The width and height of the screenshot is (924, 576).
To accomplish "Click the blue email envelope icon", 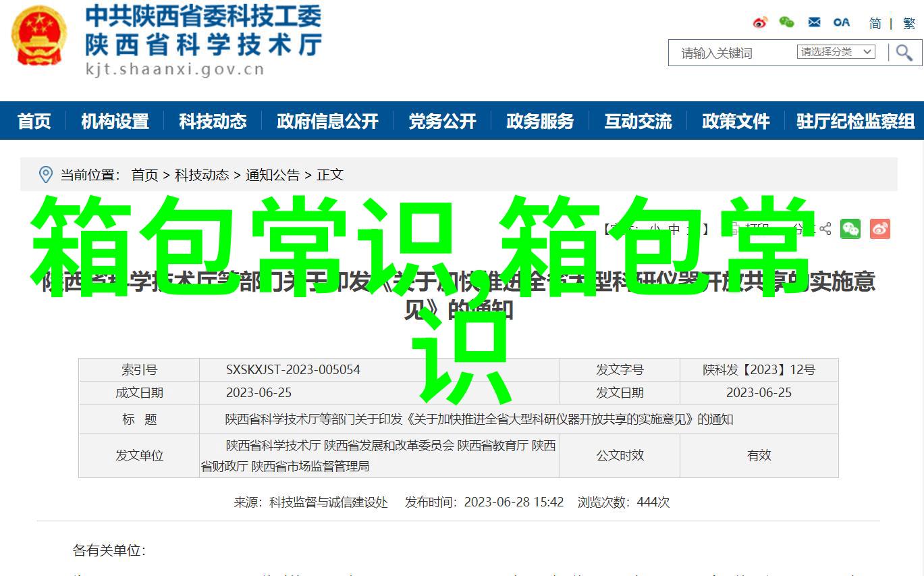I will click(x=814, y=22).
